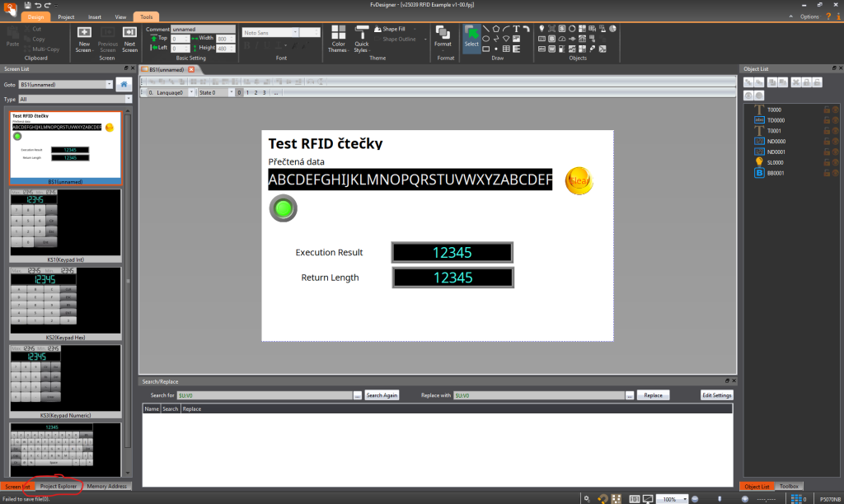Switch to the Project Explorer tab
Image resolution: width=844 pixels, height=504 pixels.
pos(59,487)
